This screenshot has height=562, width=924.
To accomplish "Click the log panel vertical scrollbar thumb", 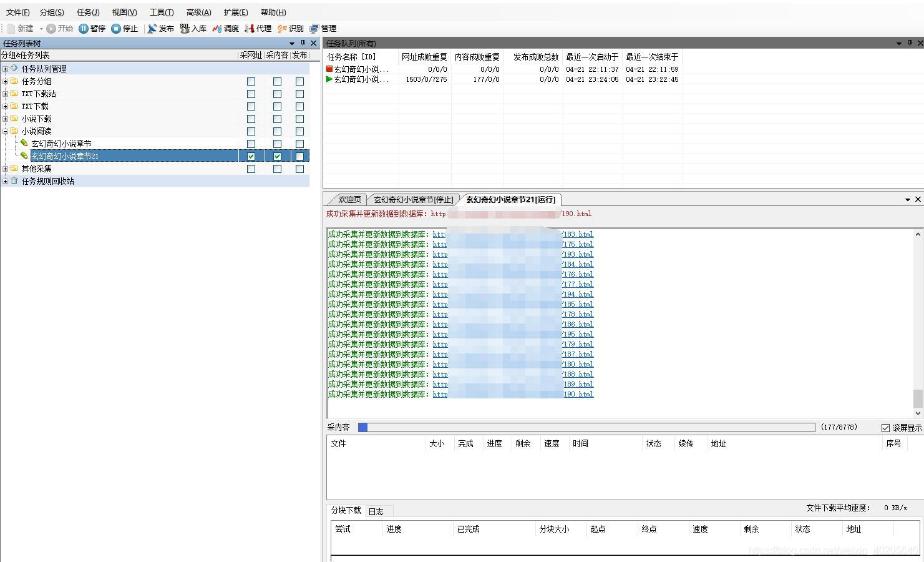I will pos(918,398).
